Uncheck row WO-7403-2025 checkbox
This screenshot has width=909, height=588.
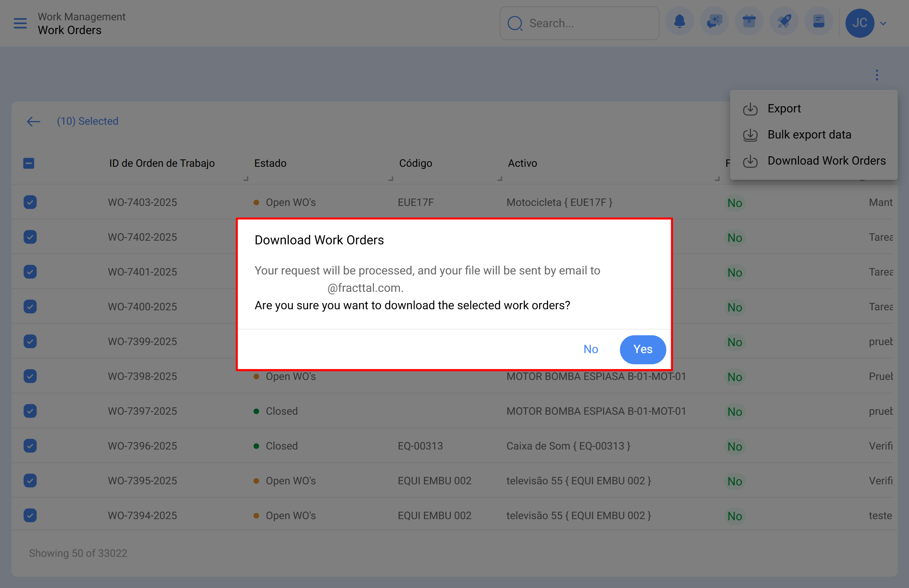30,202
